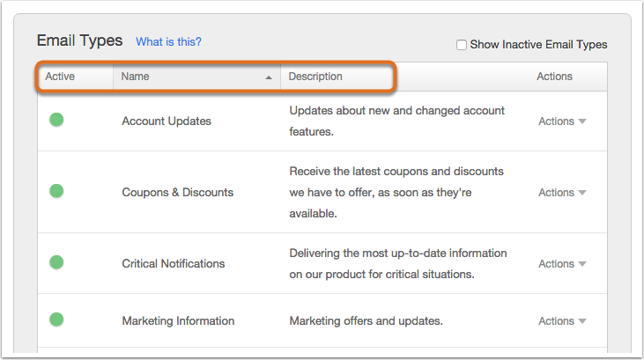The width and height of the screenshot is (644, 360).
Task: Click the green status dot for Coupons & Discounts
Action: pos(56,191)
